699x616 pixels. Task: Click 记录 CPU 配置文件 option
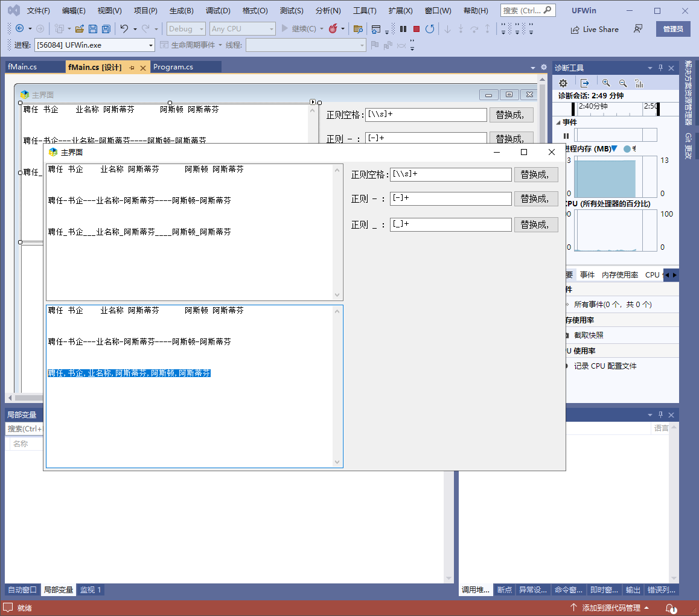[605, 366]
